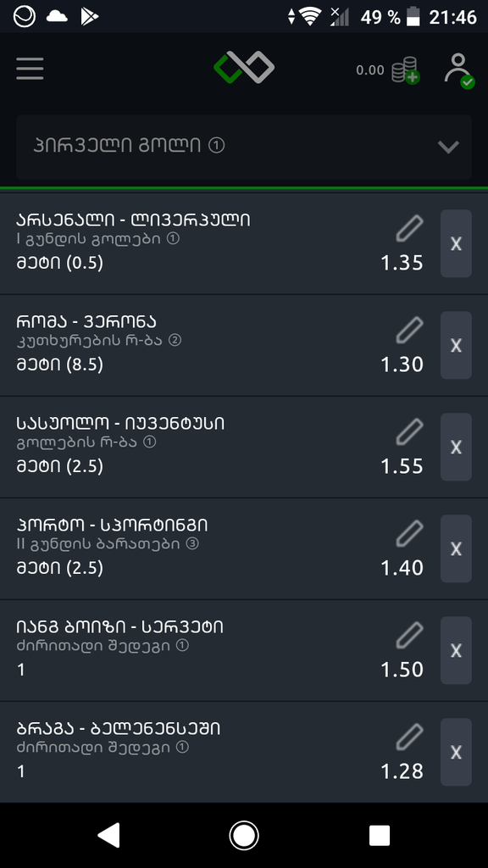
Task: Remove the ბრაგა - ბელენენსეში bet
Action: [456, 753]
